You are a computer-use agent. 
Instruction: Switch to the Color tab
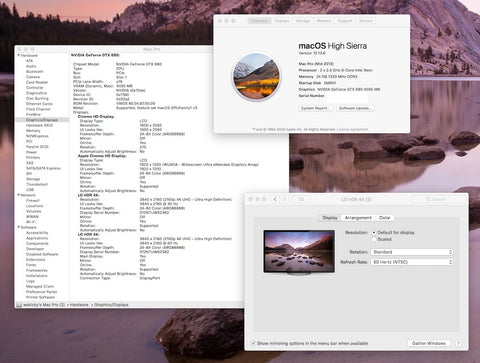pos(384,218)
